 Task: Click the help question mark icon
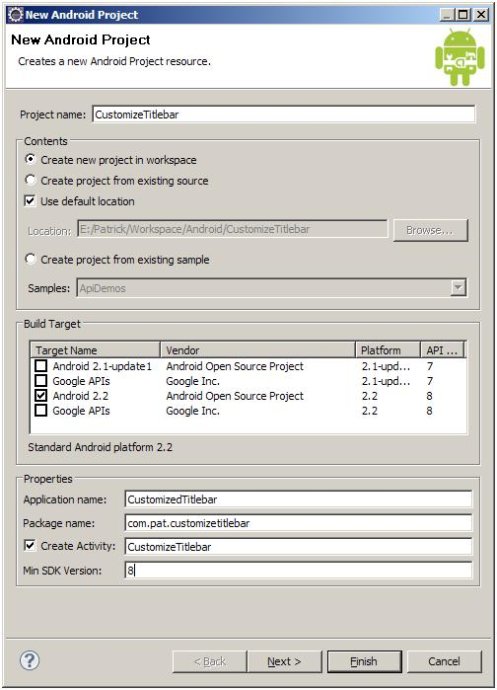click(x=30, y=660)
